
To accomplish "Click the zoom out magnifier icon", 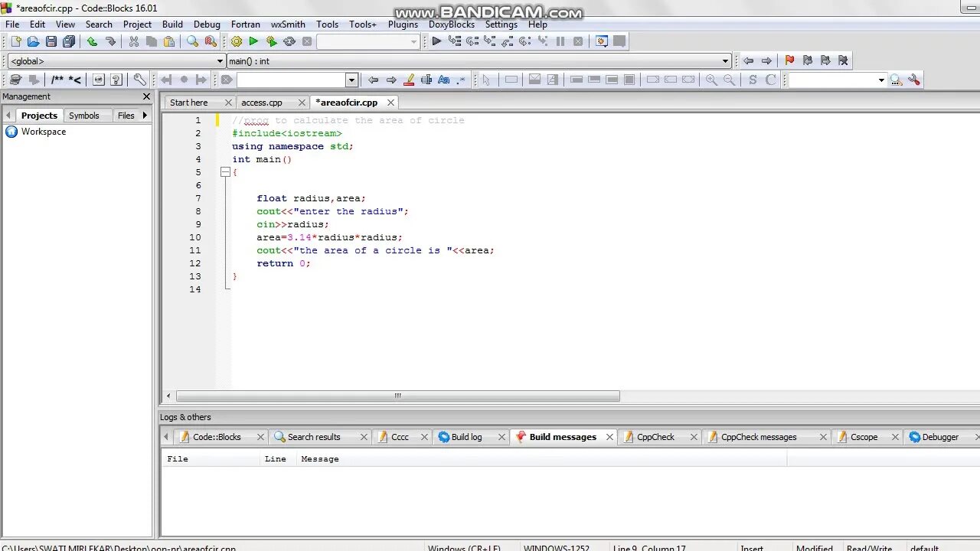I will tap(730, 80).
